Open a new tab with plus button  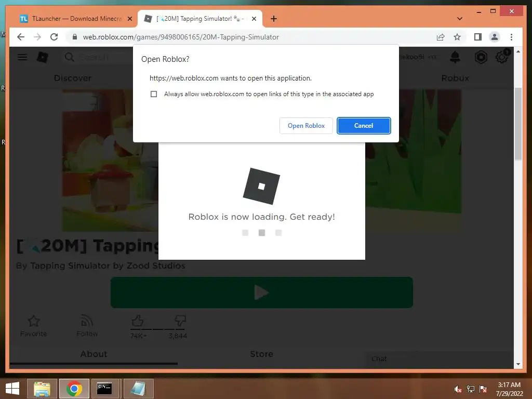(x=274, y=19)
